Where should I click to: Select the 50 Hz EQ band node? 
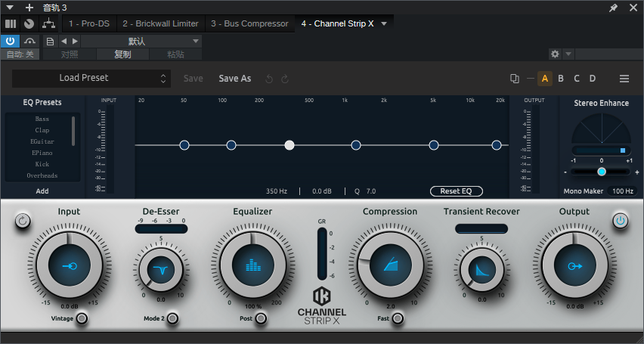pos(184,145)
